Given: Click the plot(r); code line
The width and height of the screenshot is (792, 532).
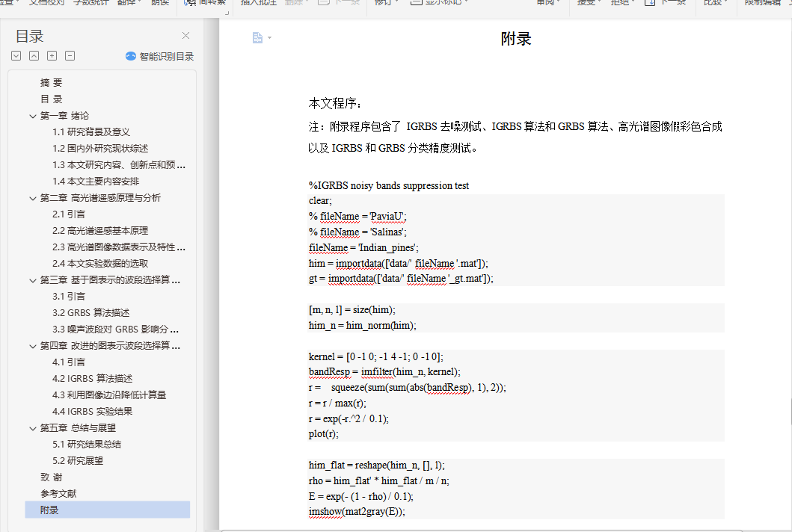Looking at the screenshot, I should click(324, 434).
